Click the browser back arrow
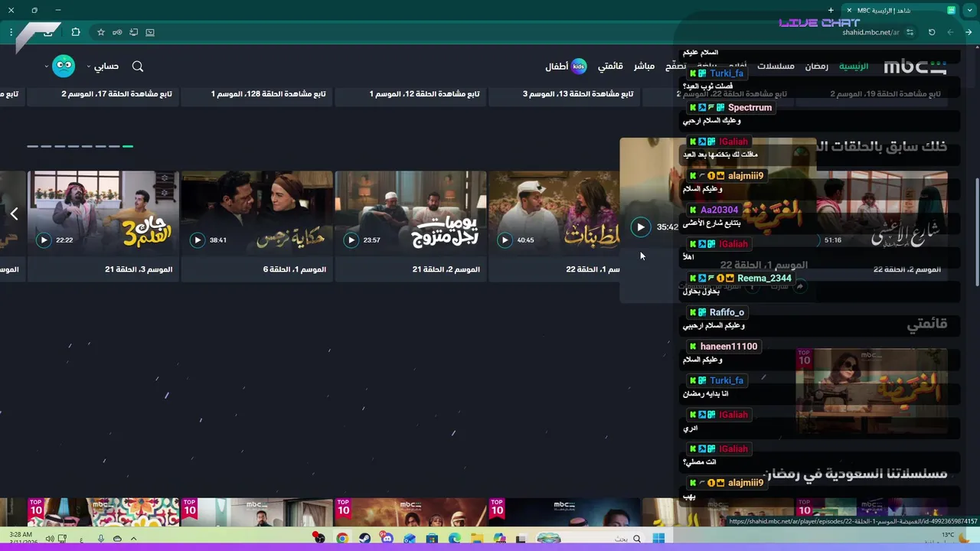The width and height of the screenshot is (980, 551). coord(969,32)
